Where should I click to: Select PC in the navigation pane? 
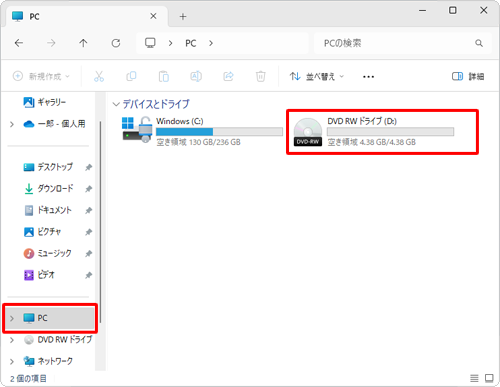(x=50, y=318)
